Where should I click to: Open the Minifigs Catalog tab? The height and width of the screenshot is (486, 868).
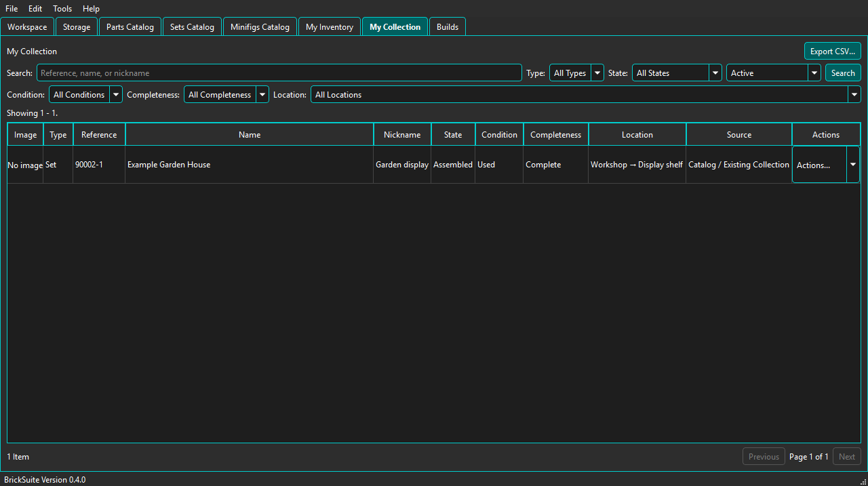point(260,27)
